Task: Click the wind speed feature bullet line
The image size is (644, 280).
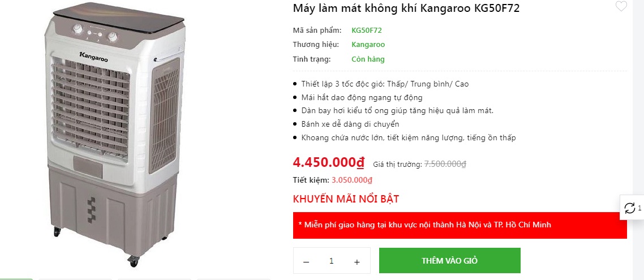Action: point(385,84)
